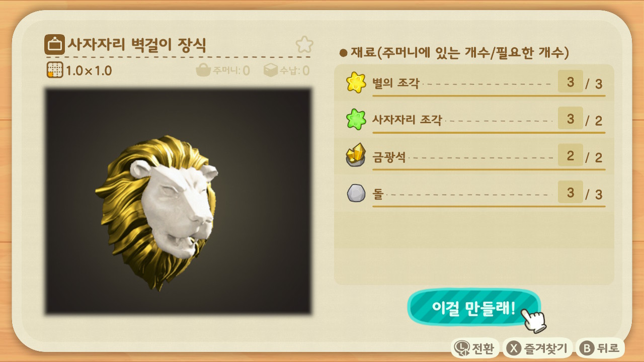Image resolution: width=644 pixels, height=362 pixels.
Task: Click the green Leo fragment icon
Action: (356, 120)
